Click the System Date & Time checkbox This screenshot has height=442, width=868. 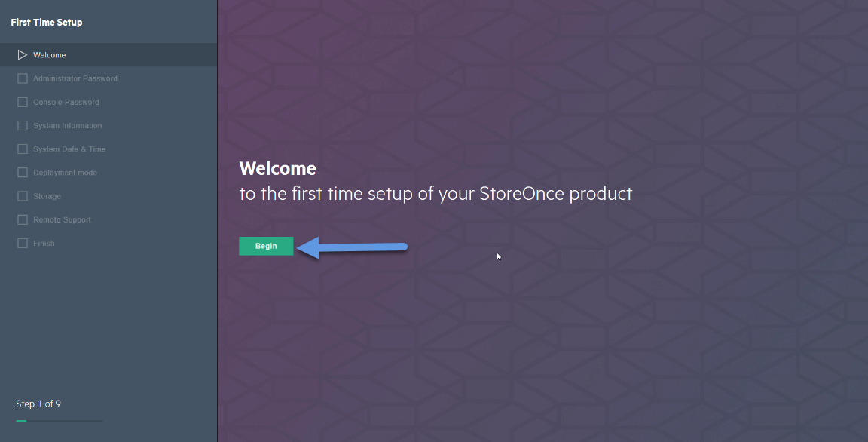click(x=23, y=149)
